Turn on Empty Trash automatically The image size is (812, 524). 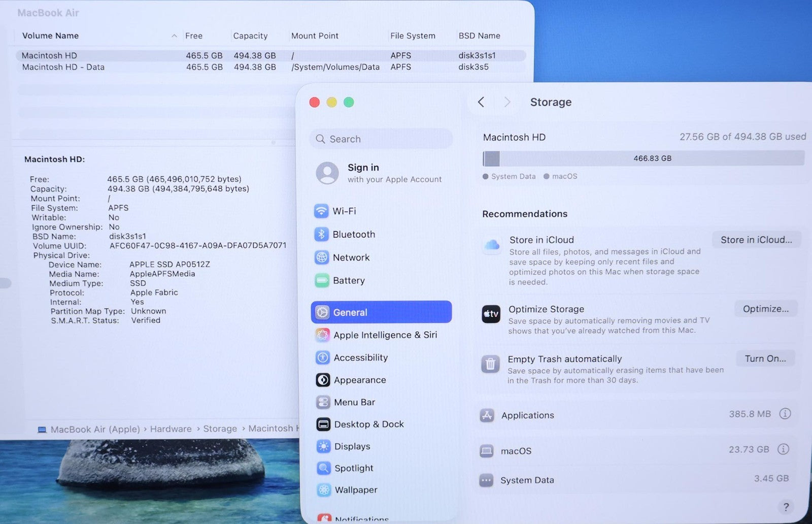click(765, 358)
